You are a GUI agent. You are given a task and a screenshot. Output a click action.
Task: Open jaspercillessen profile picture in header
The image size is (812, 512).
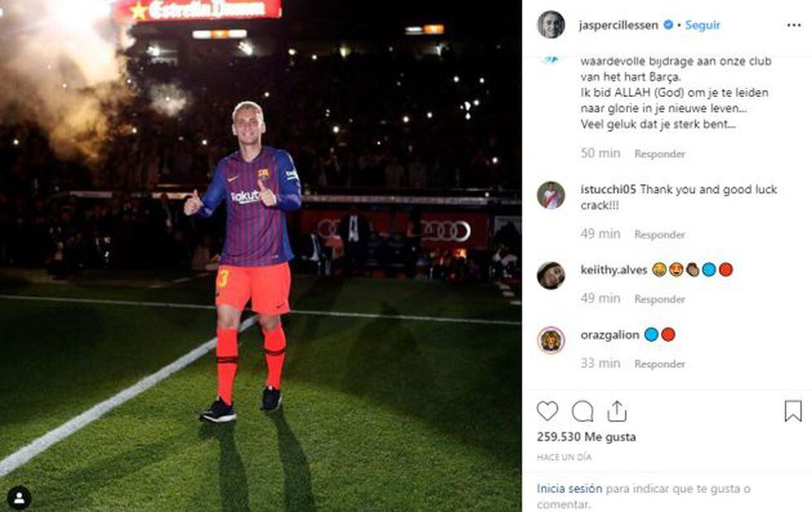551,25
